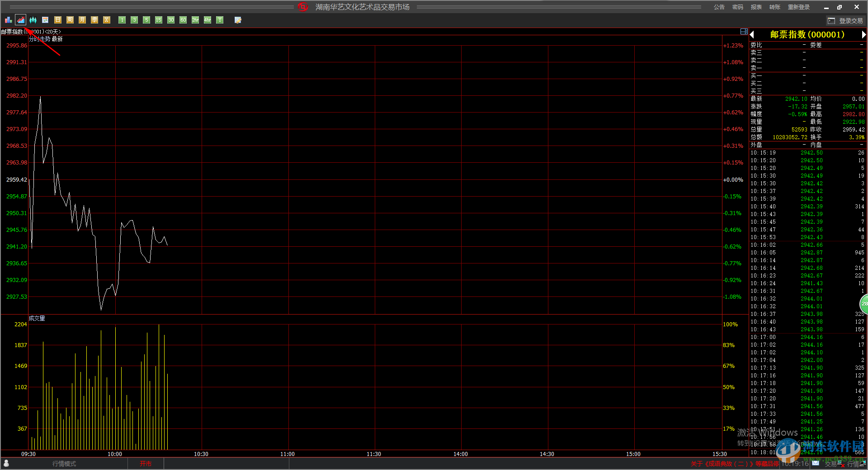Go to previous commodity with left arrow

[x=752, y=34]
